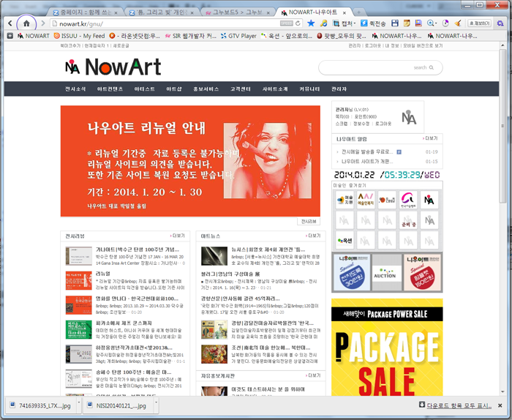
Task: Click 더보기 in the 아트뉴스 section
Action: coord(313,236)
